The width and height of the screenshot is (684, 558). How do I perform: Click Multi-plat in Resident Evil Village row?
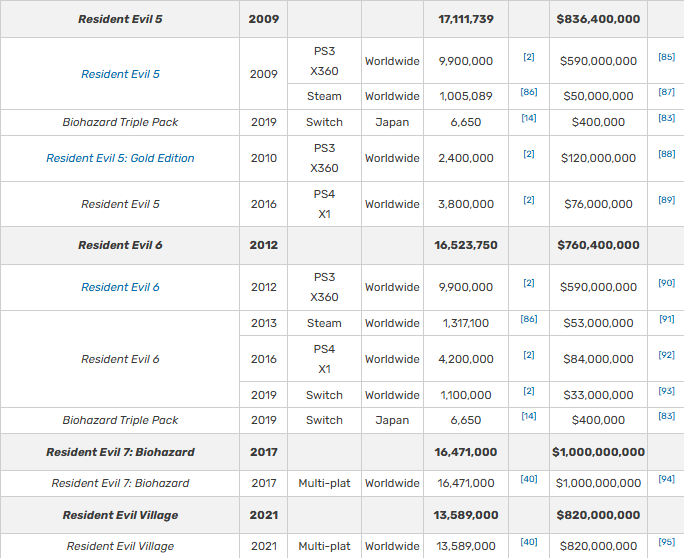[324, 546]
